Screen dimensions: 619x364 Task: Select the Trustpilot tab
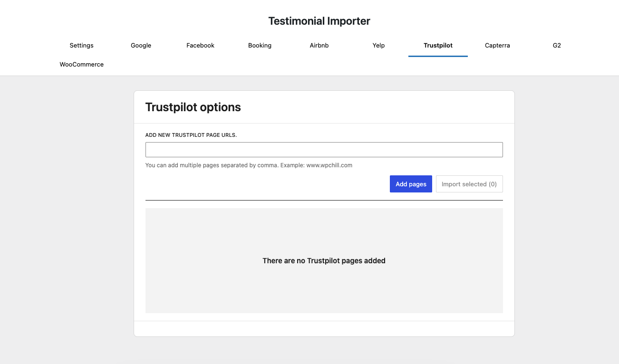click(x=438, y=46)
